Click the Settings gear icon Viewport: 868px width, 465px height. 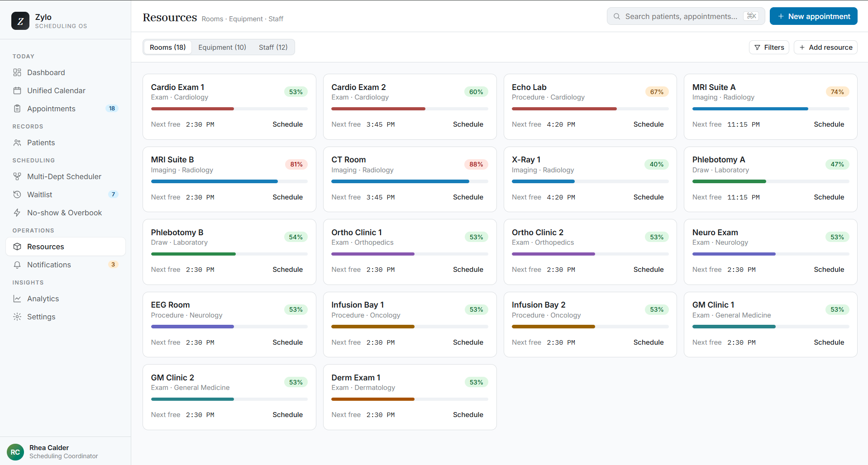point(17,317)
